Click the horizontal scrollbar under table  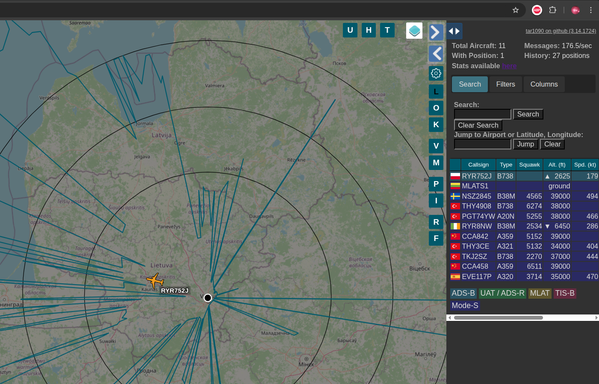[499, 318]
